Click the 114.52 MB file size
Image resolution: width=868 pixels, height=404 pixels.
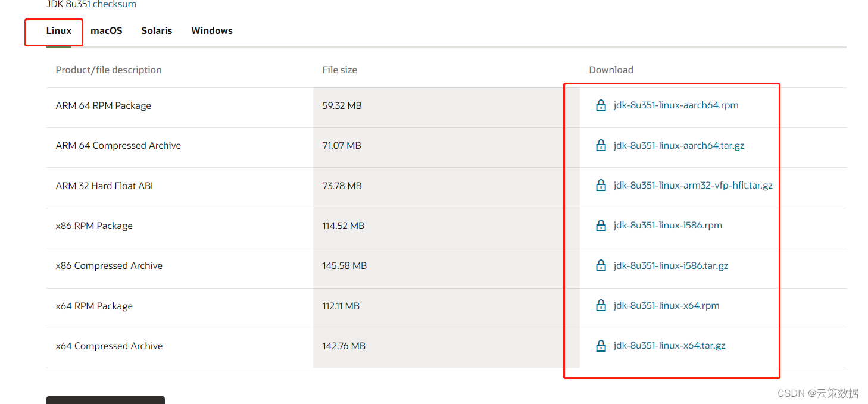point(344,226)
